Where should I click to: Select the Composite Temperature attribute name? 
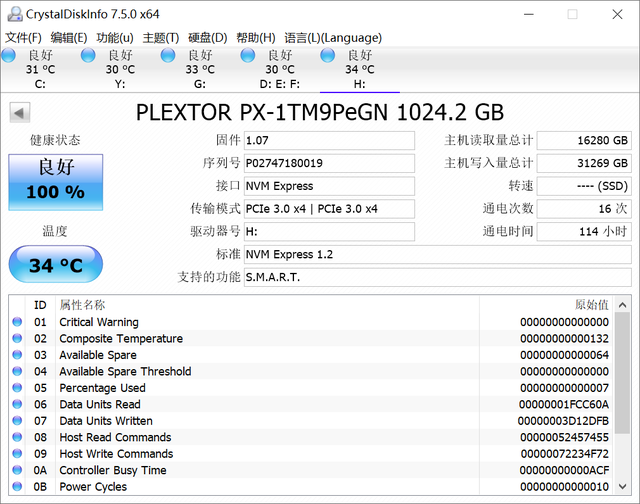[x=121, y=338]
